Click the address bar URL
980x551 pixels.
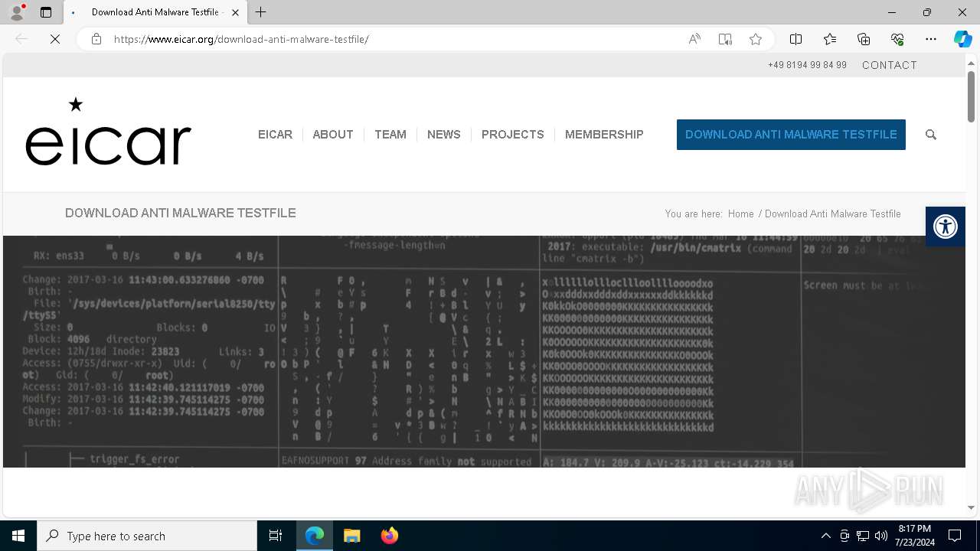click(241, 39)
